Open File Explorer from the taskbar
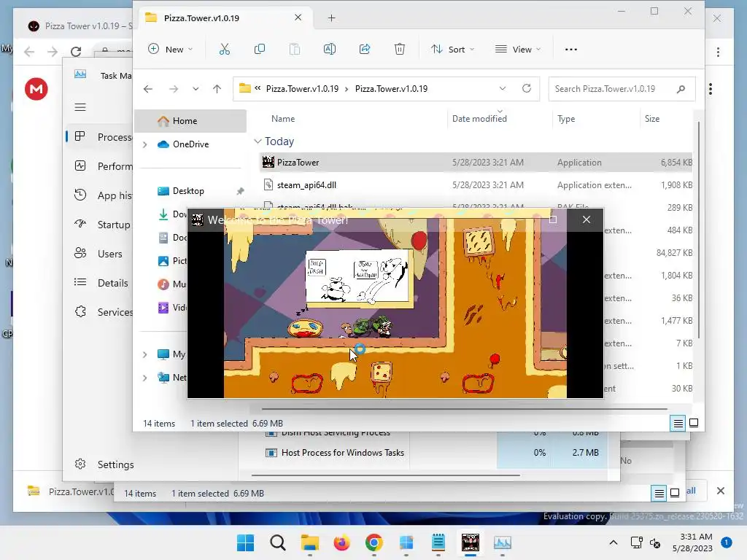 pyautogui.click(x=309, y=542)
